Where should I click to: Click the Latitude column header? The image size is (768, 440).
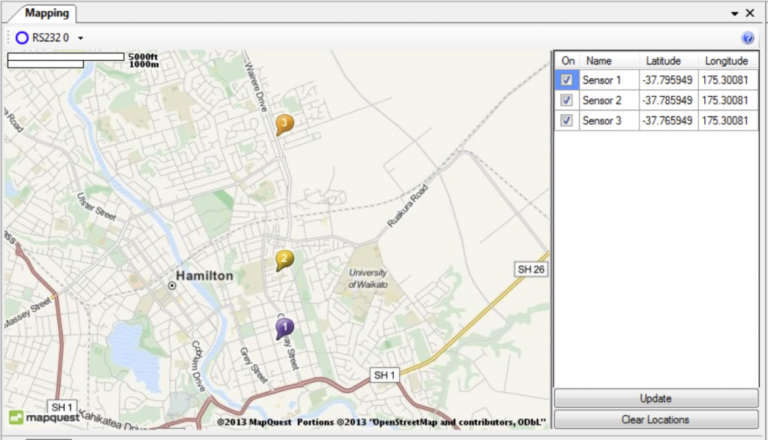coord(668,61)
